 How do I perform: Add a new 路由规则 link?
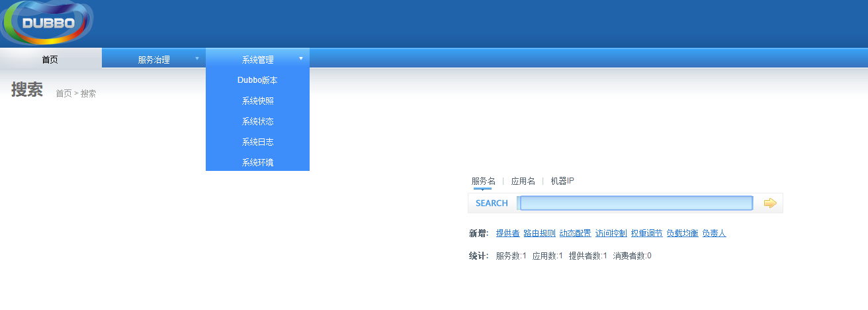539,233
